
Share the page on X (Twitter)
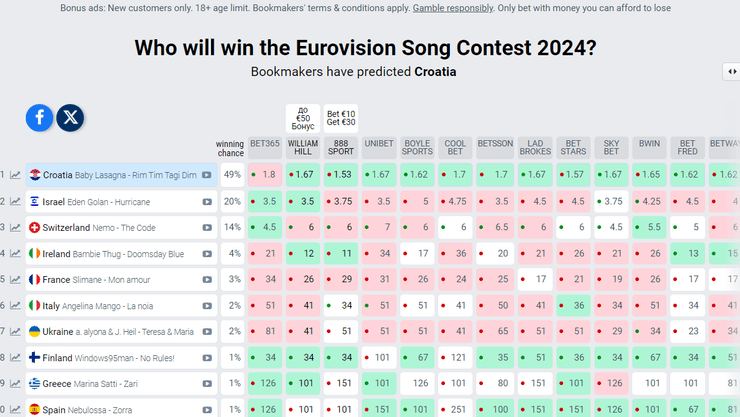[70, 118]
